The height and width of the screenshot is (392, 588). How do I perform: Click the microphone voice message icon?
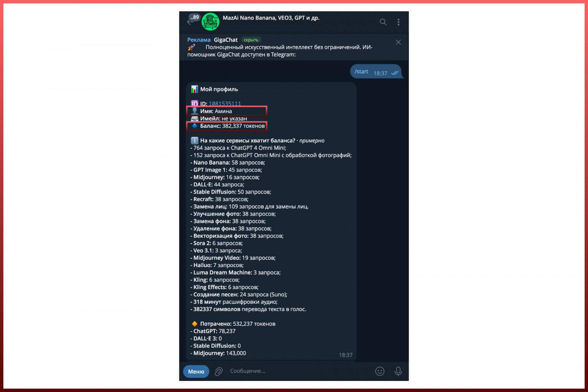pos(398,371)
